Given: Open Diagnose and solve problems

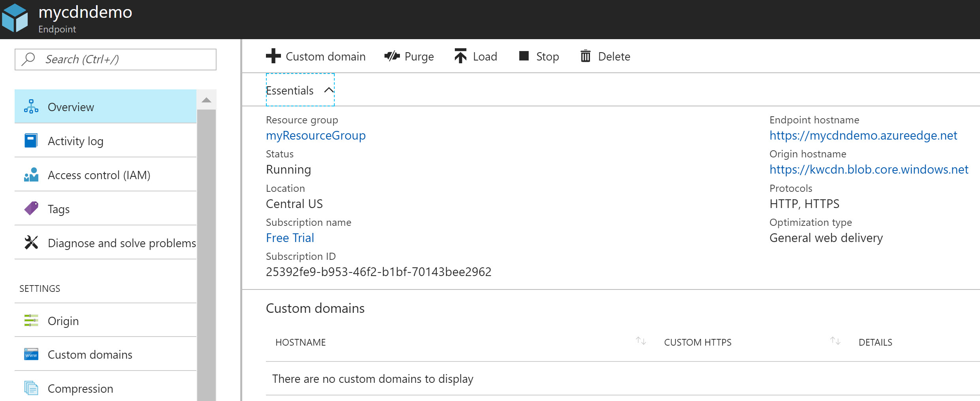Looking at the screenshot, I should coord(106,243).
